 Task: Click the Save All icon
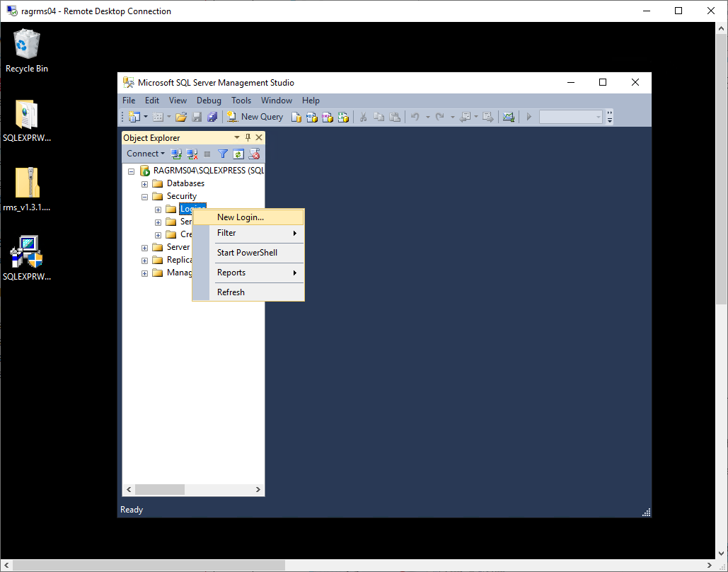pos(213,117)
